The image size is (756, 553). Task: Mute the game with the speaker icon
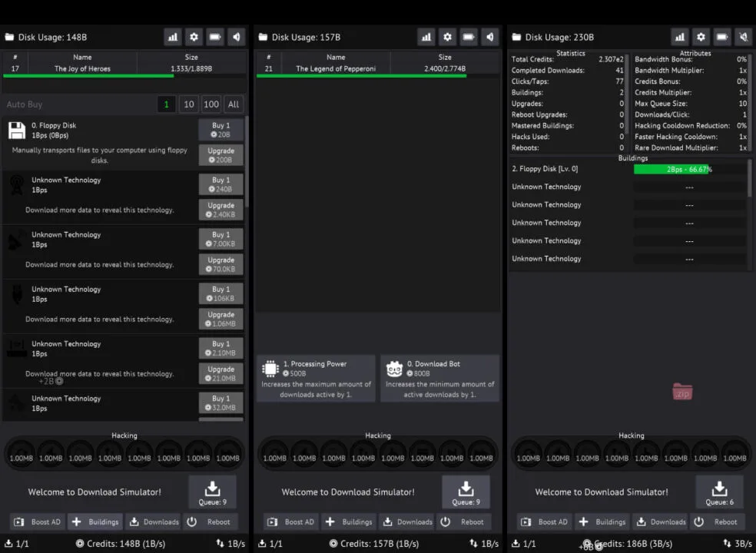[x=236, y=36]
